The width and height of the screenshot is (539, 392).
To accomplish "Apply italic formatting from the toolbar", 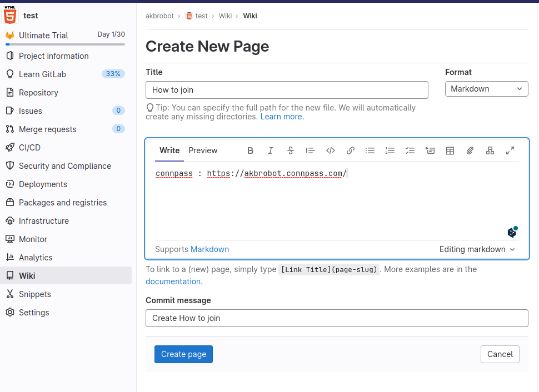I will 271,150.
